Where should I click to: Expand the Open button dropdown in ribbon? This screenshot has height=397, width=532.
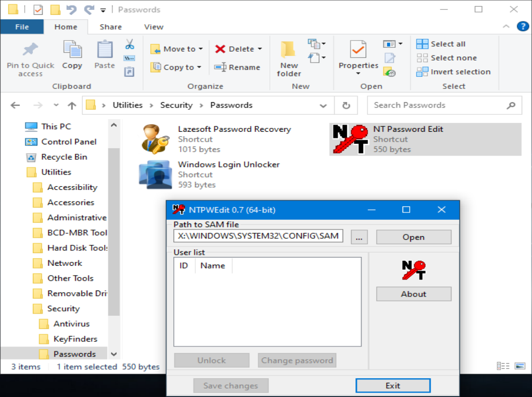(393, 44)
